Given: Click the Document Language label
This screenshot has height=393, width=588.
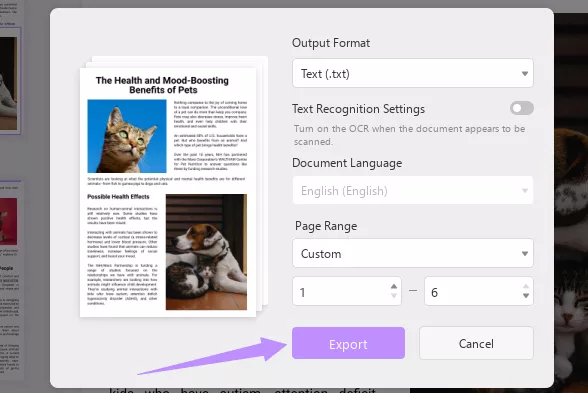Looking at the screenshot, I should [x=347, y=163].
